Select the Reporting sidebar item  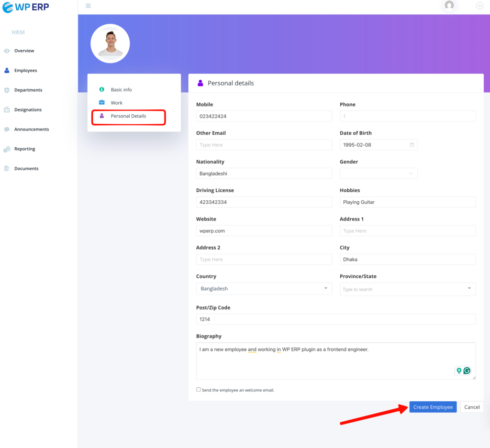[x=24, y=149]
